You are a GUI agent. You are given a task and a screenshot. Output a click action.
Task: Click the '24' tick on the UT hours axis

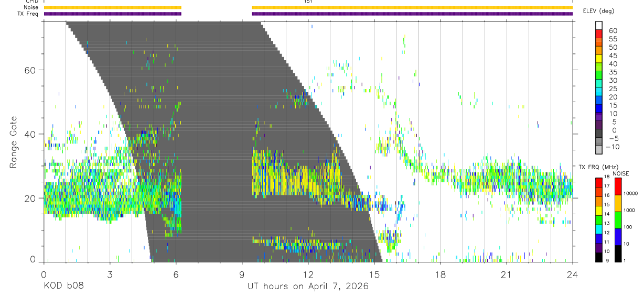pos(573,274)
